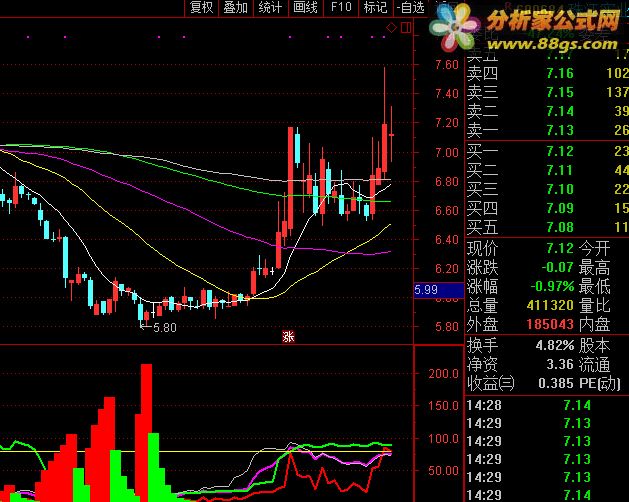Open F10 company info

341,7
